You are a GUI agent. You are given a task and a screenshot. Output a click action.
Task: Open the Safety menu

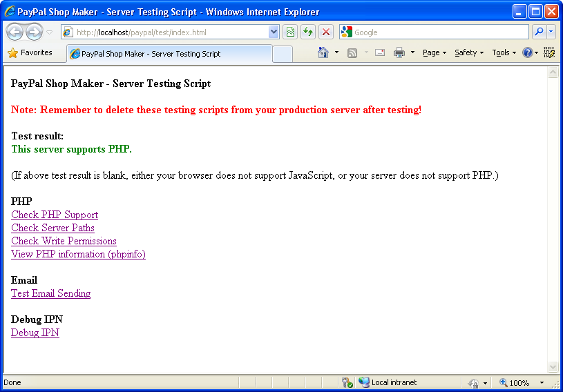click(469, 52)
